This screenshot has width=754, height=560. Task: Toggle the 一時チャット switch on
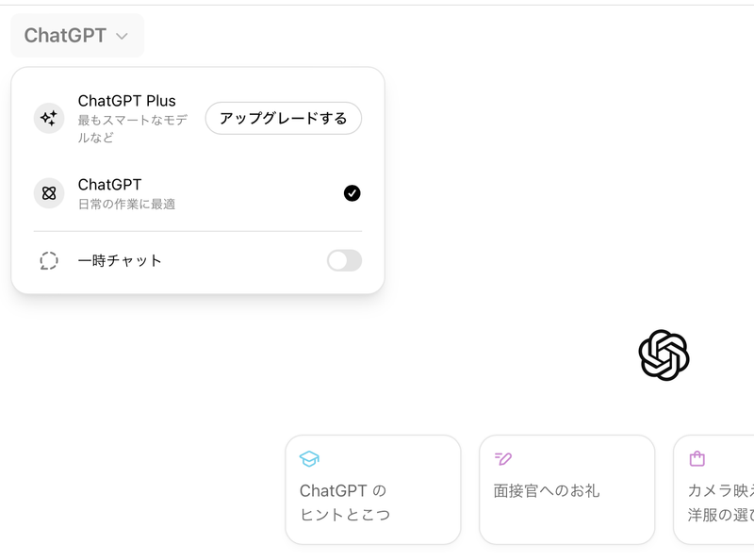coord(344,261)
